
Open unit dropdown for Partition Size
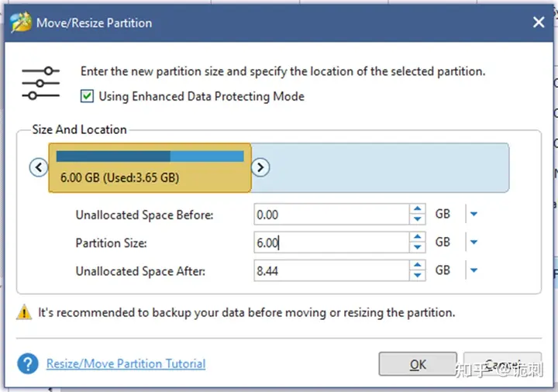pyautogui.click(x=474, y=242)
